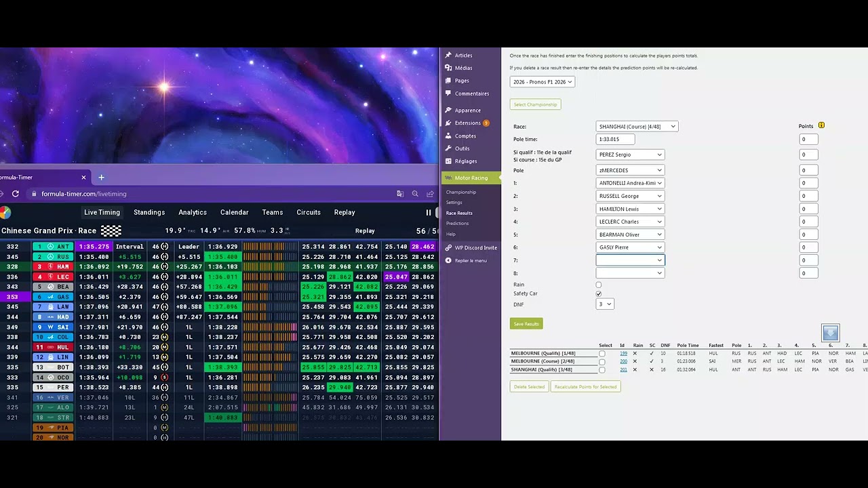Click the translate page icon in address bar
Viewport: 868px width, 488px height.
(x=400, y=194)
